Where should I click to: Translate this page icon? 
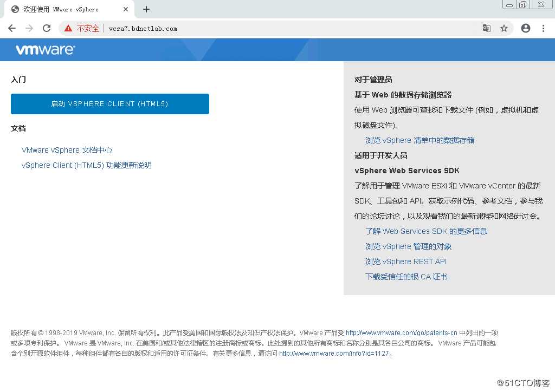487,28
